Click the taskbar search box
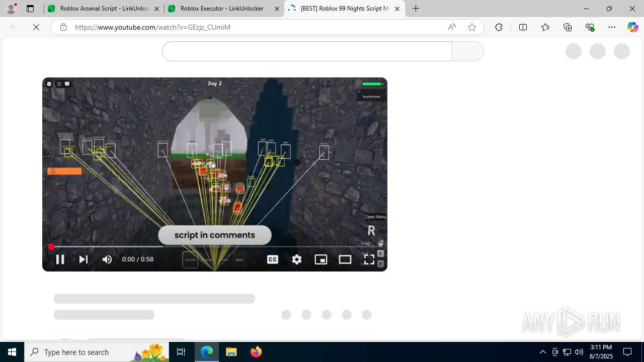Viewport: 644px width, 362px height. (x=97, y=352)
